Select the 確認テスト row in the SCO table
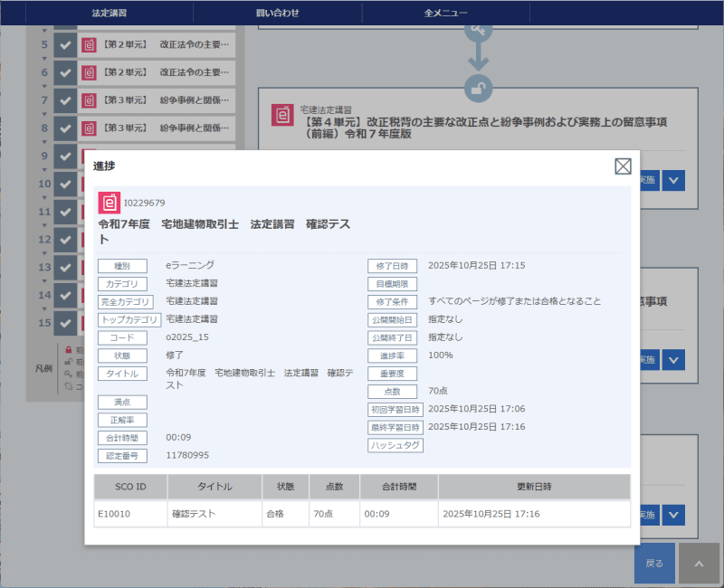The width and height of the screenshot is (724, 588). coord(362,513)
